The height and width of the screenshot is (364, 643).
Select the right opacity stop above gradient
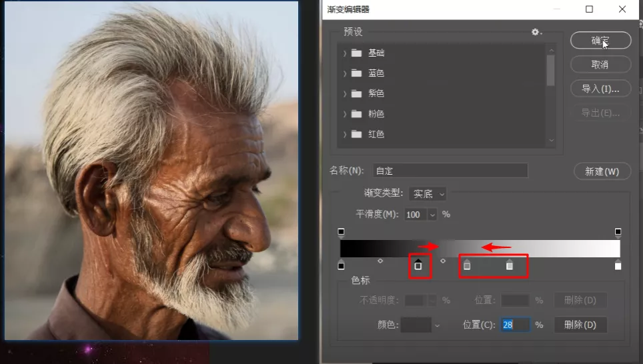click(618, 233)
